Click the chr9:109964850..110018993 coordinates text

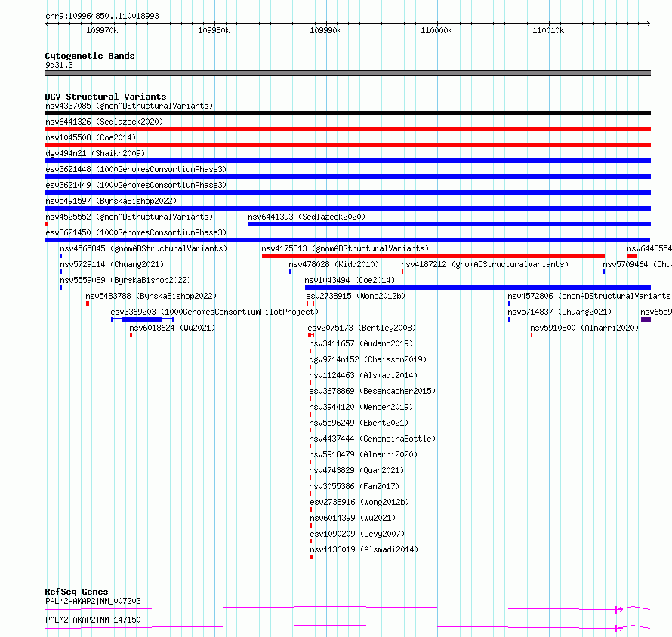point(102,16)
